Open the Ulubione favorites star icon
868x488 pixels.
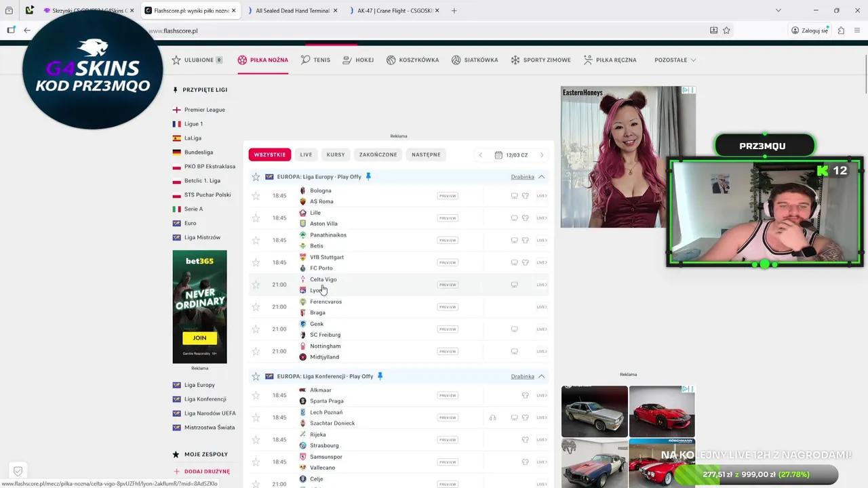pyautogui.click(x=176, y=60)
